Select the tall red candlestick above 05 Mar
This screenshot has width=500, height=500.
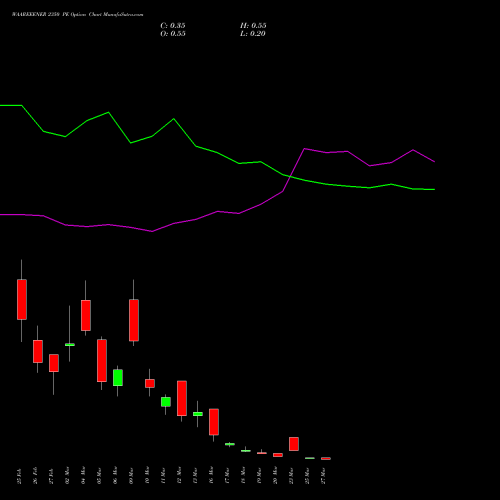pyautogui.click(x=102, y=361)
